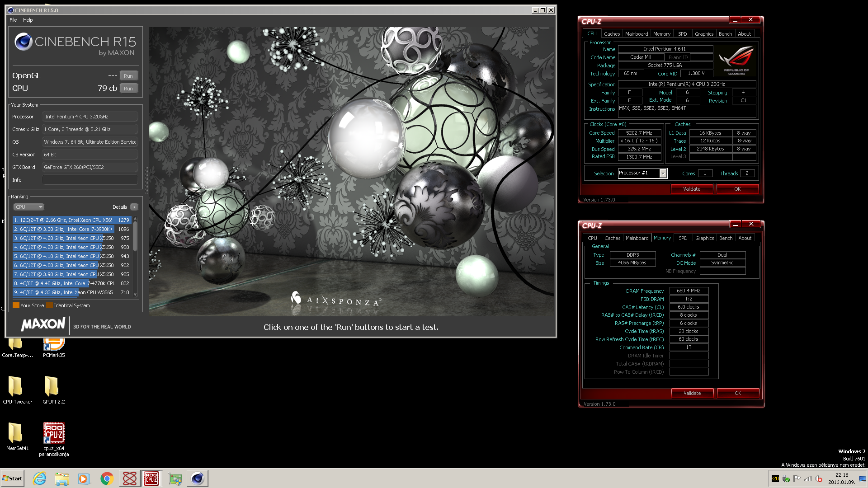Screen dimensions: 868x488
Task: Open SPD tab in lower CPU-Z
Action: (683, 238)
